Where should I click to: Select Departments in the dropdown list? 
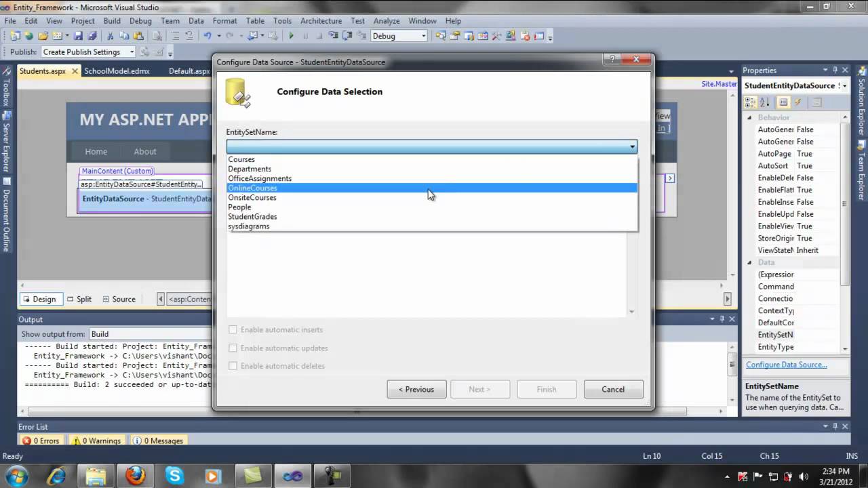[x=432, y=169]
